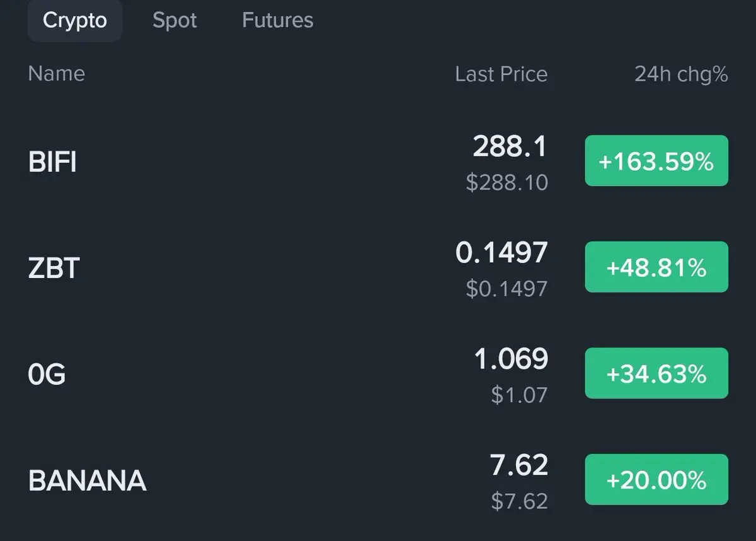
Task: Click ZBT last price 0.1497
Action: coord(501,253)
